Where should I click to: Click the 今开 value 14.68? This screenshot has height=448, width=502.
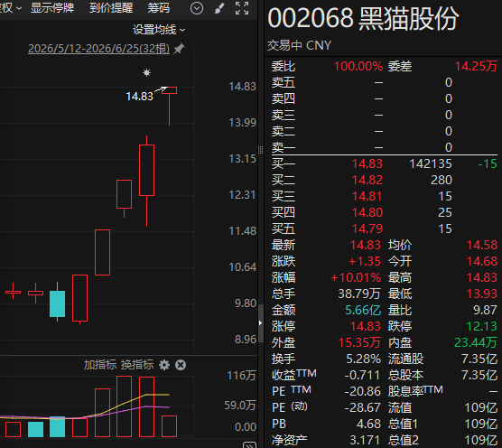(x=482, y=261)
